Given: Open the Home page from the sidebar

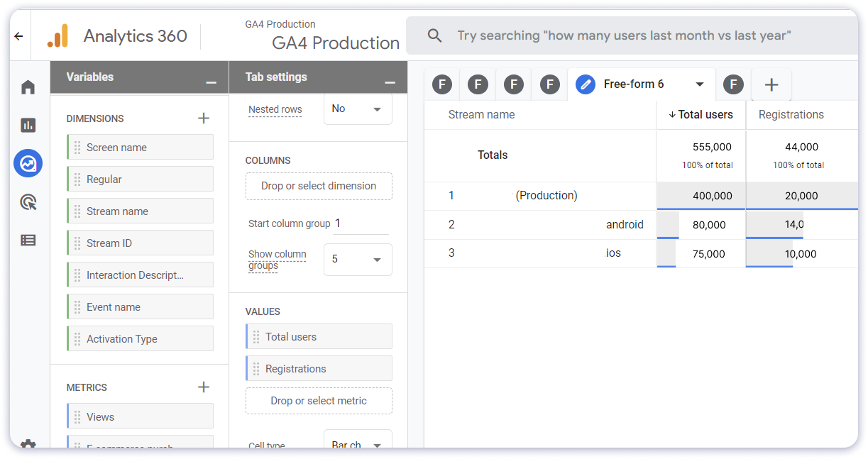Looking at the screenshot, I should coord(28,86).
